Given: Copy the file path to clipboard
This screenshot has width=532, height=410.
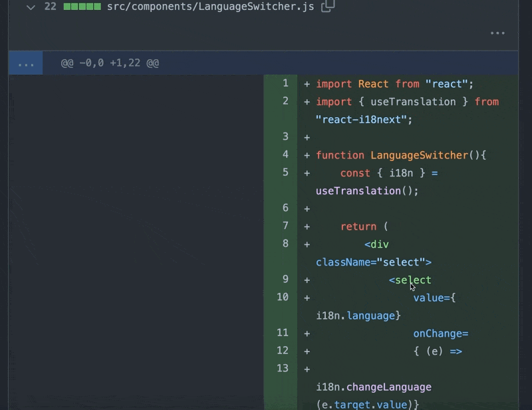Looking at the screenshot, I should 327,7.
